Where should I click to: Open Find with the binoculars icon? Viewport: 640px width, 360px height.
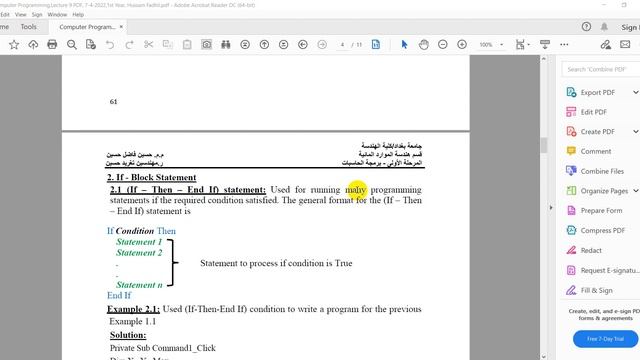click(x=226, y=44)
